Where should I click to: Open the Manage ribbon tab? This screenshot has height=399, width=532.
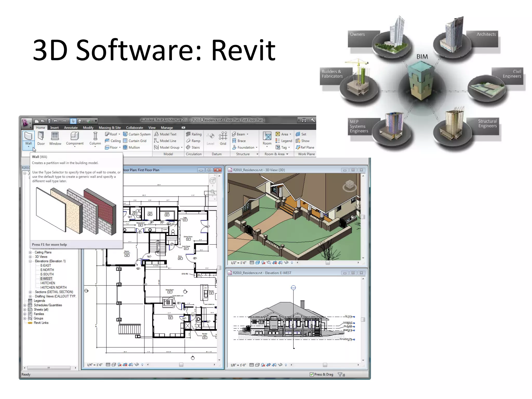167,128
